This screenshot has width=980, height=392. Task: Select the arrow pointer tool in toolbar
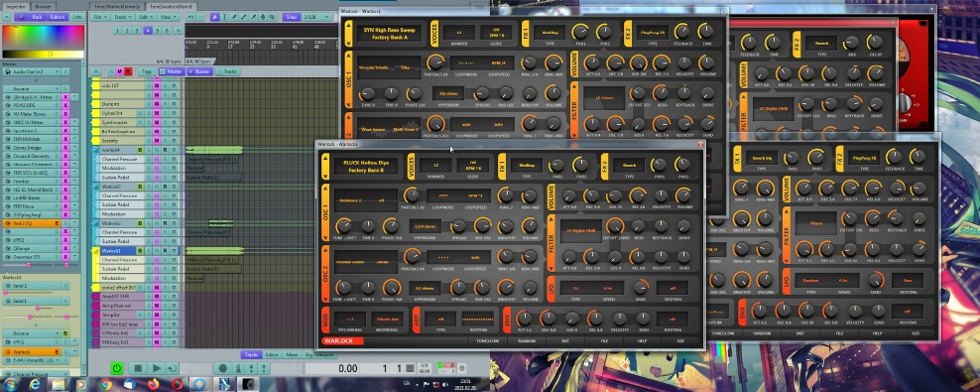[x=214, y=17]
